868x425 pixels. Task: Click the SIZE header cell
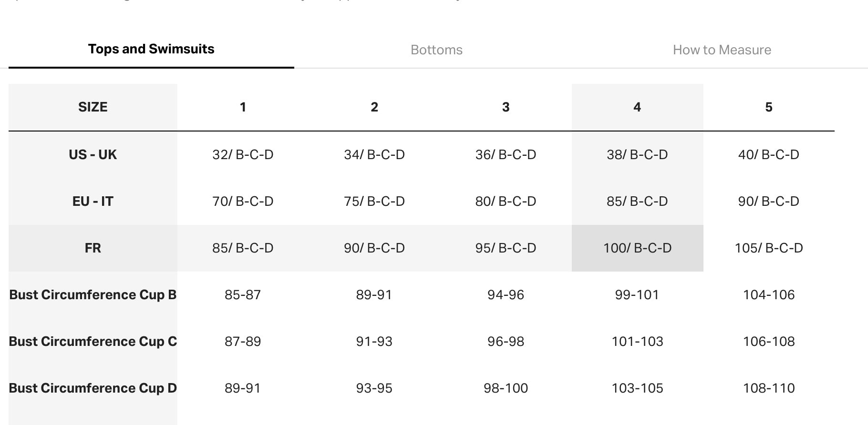[93, 107]
